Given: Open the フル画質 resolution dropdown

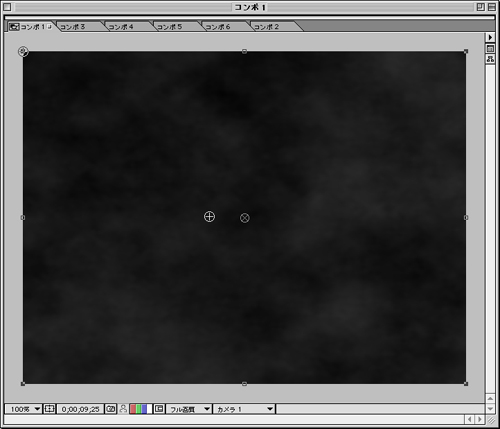Looking at the screenshot, I should tap(189, 409).
